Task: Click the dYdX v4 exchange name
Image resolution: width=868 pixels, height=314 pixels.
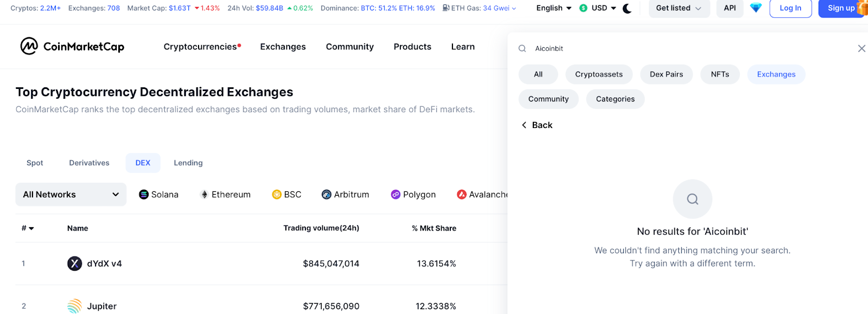Action: point(105,264)
